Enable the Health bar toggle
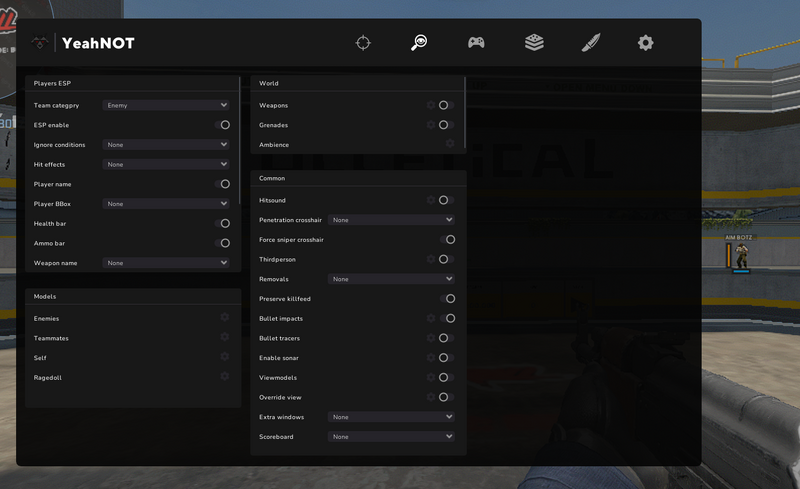 point(222,224)
